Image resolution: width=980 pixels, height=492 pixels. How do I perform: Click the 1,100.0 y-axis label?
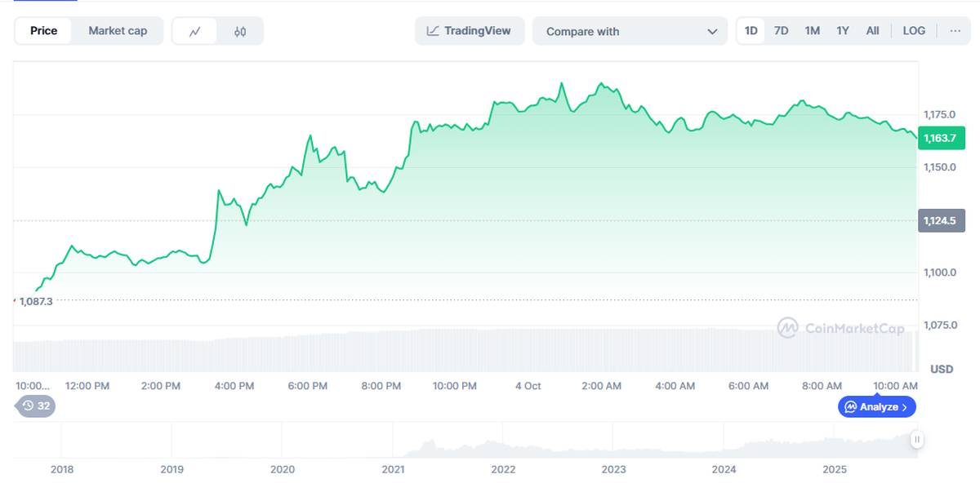(x=939, y=273)
